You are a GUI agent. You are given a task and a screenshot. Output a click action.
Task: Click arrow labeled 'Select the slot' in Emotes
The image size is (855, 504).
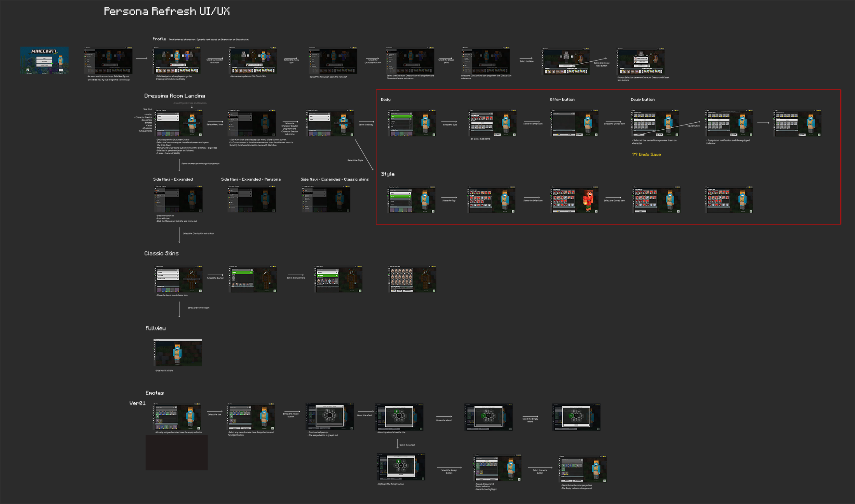(215, 412)
